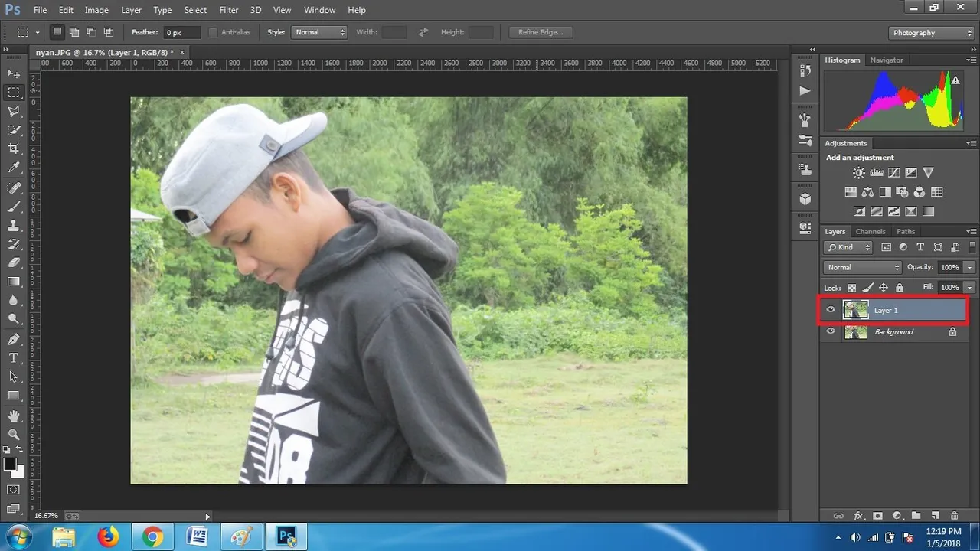The height and width of the screenshot is (551, 980).
Task: Toggle the Anti-alias checkbox
Action: click(x=214, y=32)
